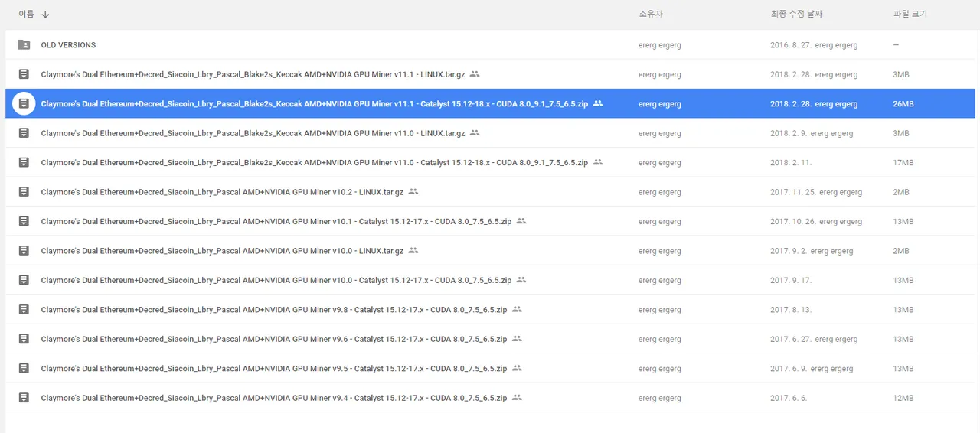The image size is (980, 433).
Task: Click file icon of v9.8 zip
Action: tap(24, 310)
